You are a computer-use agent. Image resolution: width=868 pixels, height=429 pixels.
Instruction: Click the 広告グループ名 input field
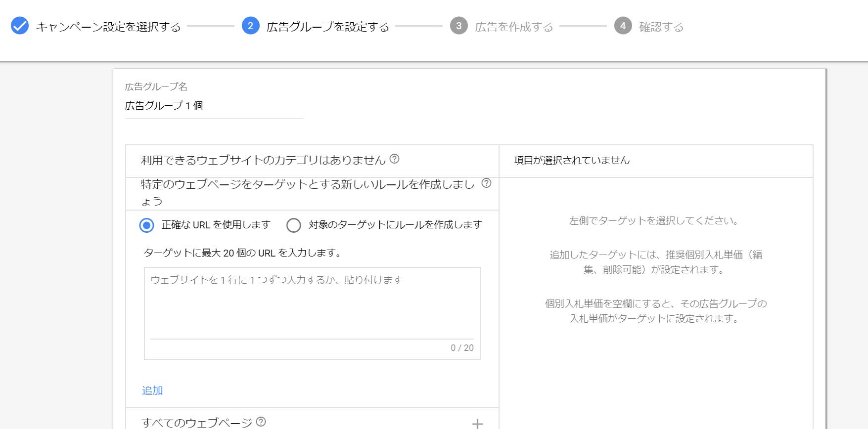click(x=214, y=106)
